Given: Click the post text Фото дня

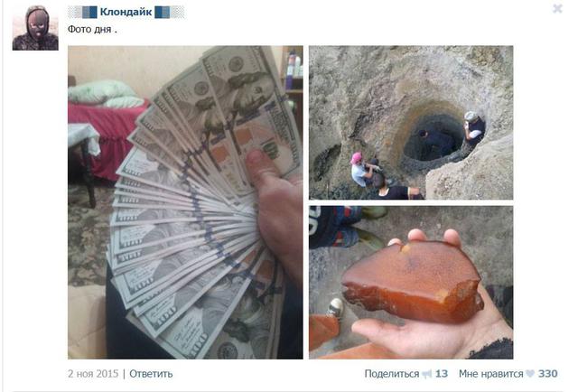Looking at the screenshot, I should click(92, 30).
